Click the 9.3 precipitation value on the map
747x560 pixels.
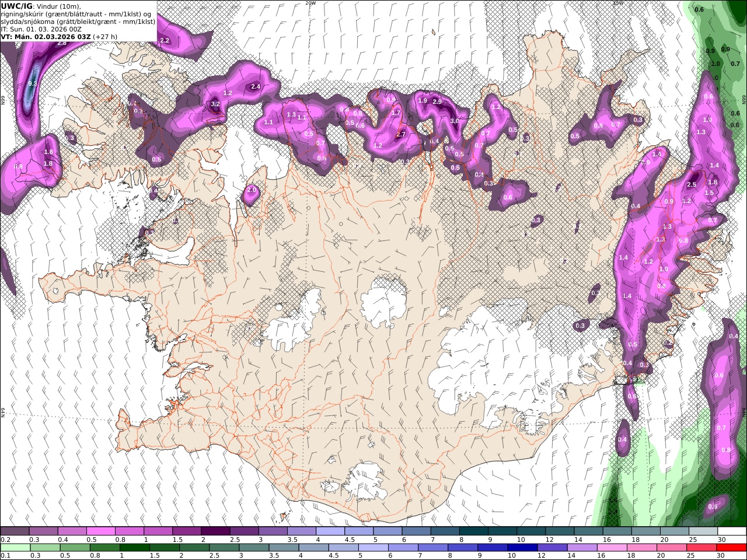click(33, 84)
